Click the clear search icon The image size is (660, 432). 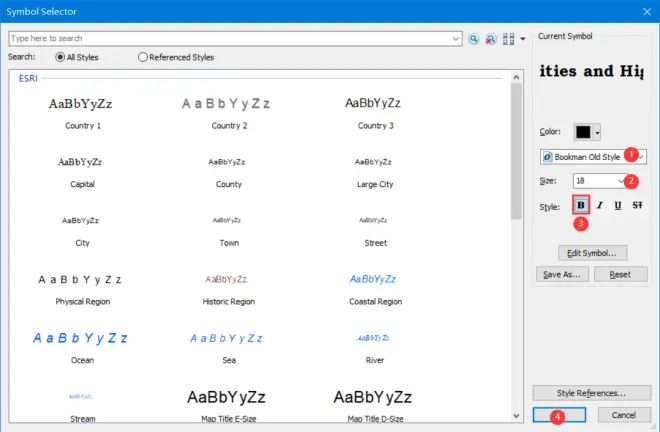(491, 39)
